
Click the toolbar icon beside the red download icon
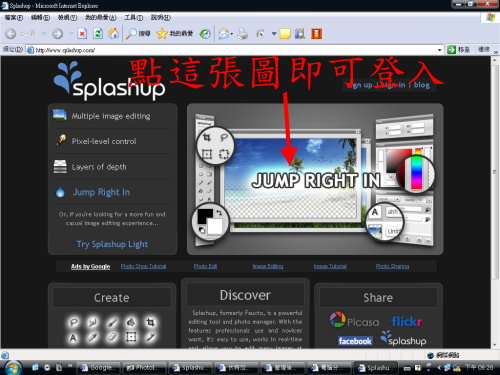[x=300, y=34]
